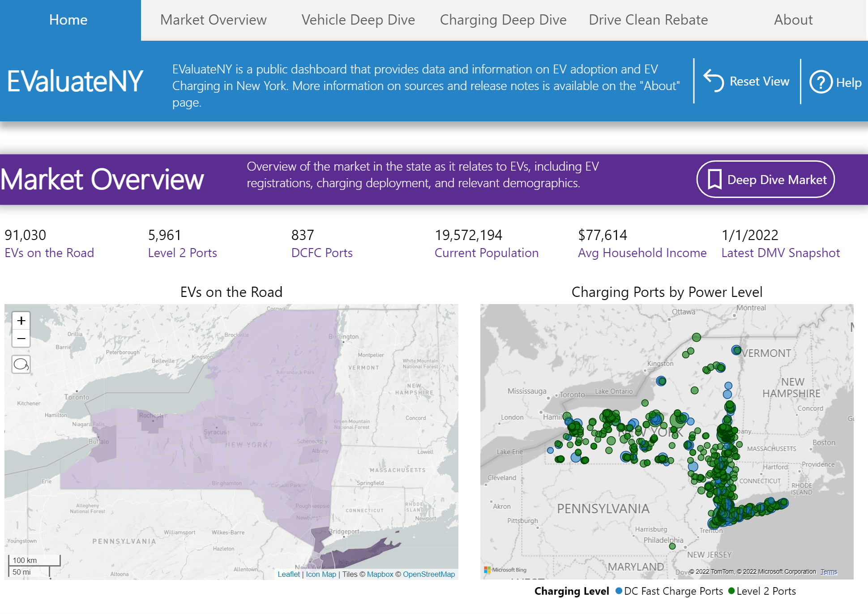The image size is (868, 614).
Task: Activate the lasso selection tool on map
Action: click(21, 364)
